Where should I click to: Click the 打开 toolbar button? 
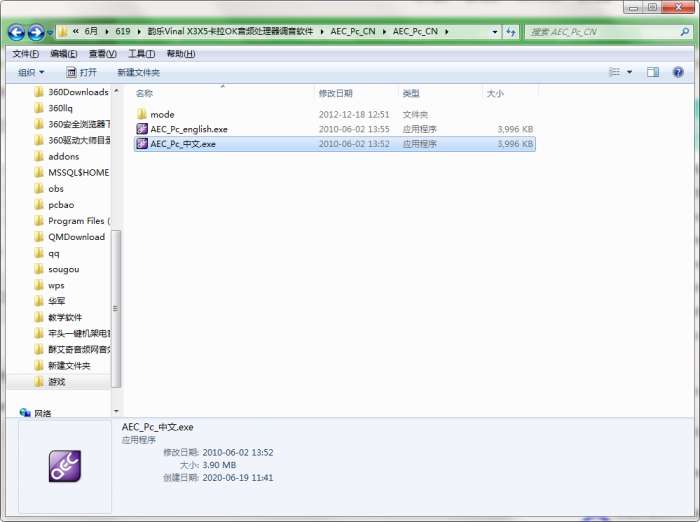[x=81, y=72]
